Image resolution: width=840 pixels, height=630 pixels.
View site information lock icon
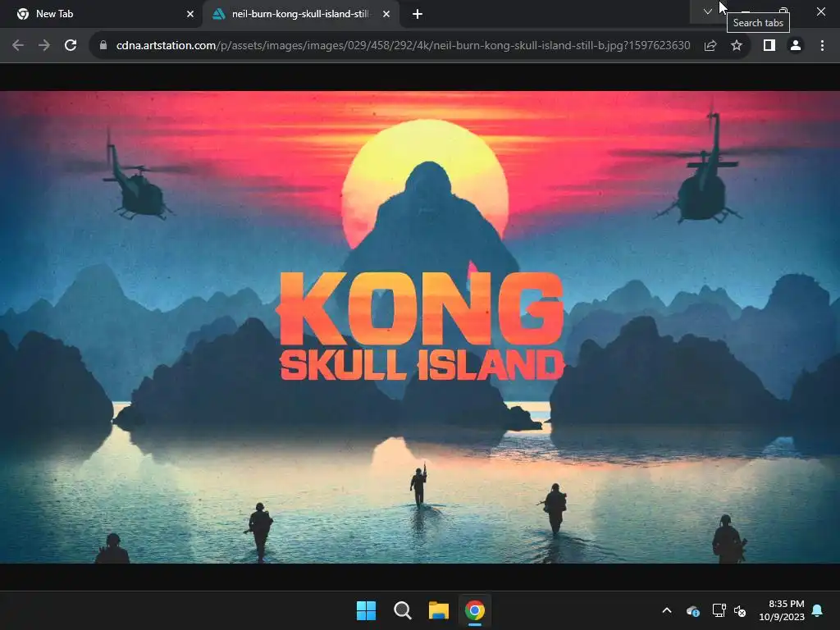tap(103, 46)
